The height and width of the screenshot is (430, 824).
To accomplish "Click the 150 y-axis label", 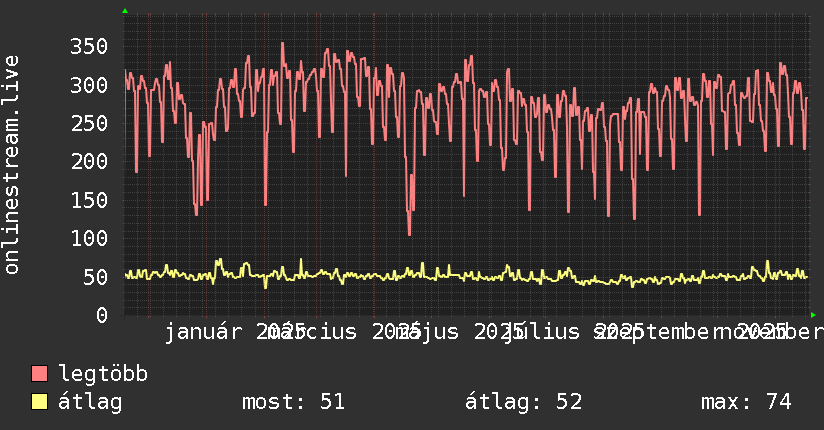I will (x=89, y=200).
